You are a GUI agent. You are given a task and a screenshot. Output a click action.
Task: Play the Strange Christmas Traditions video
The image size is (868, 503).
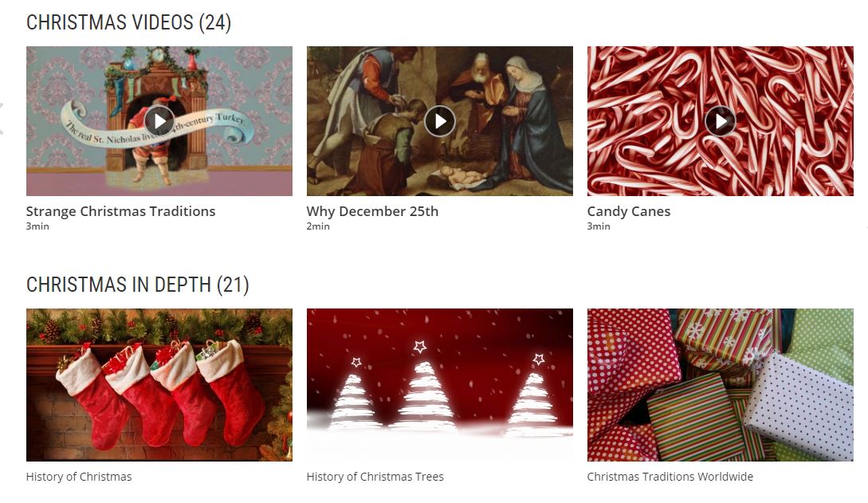pos(159,120)
